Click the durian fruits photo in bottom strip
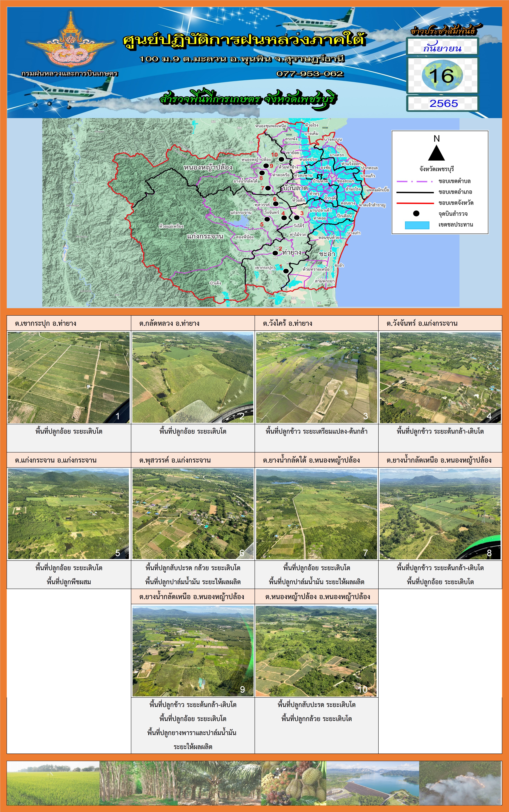The height and width of the screenshot is (812, 509). (x=294, y=783)
